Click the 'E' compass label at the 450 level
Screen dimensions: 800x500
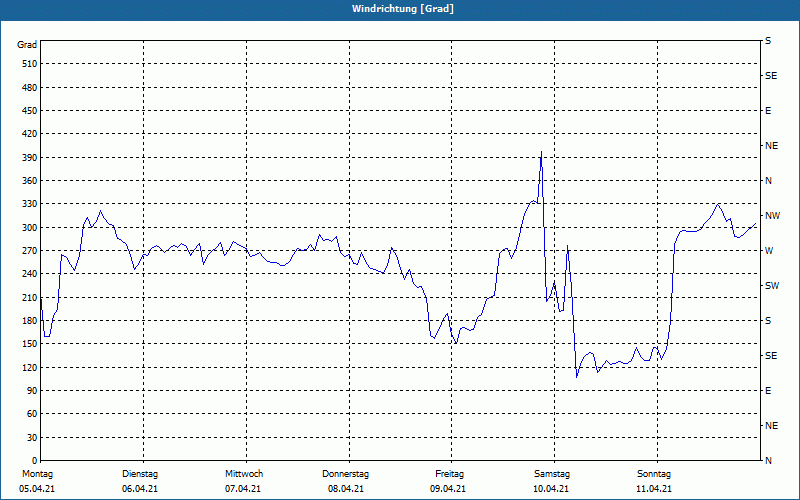[768, 111]
